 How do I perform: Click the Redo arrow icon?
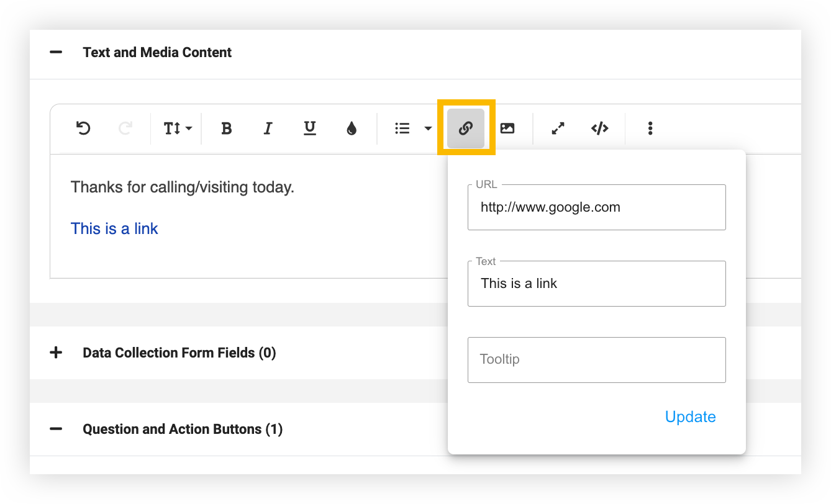[x=125, y=128]
